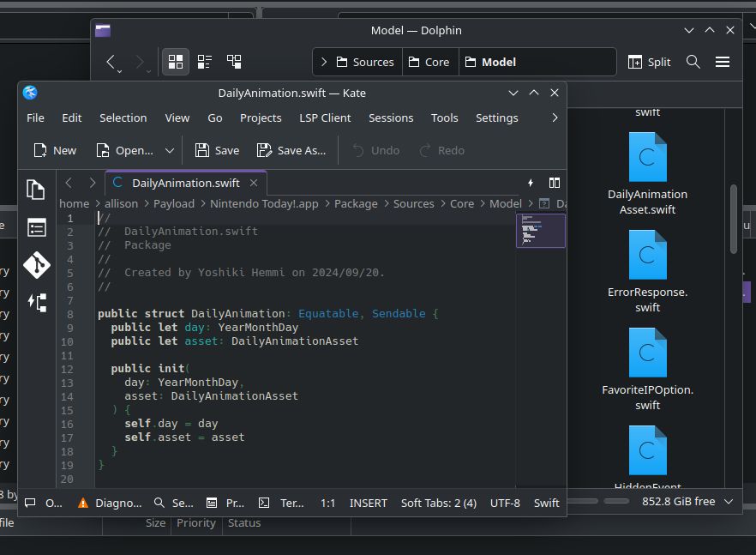
Task: Select the ErrorResponse.swift file icon
Action: tap(647, 255)
